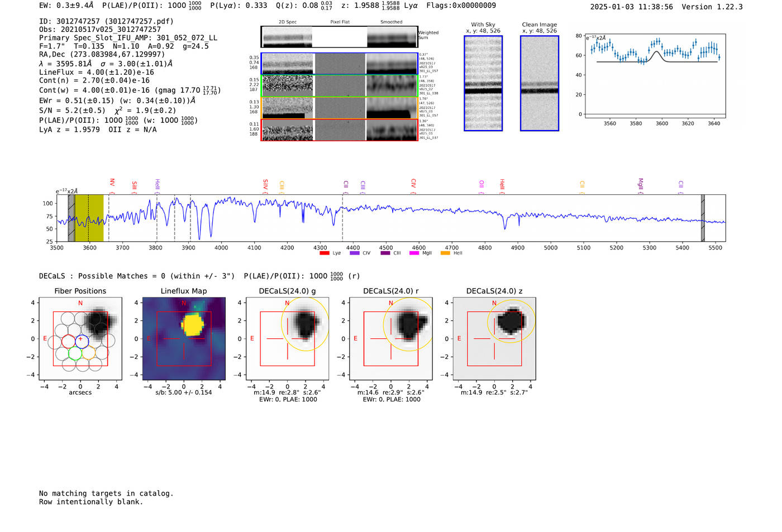Image resolution: width=782 pixels, height=532 pixels.
Task: Open the DECaLS r-band image
Action: pyautogui.click(x=391, y=339)
